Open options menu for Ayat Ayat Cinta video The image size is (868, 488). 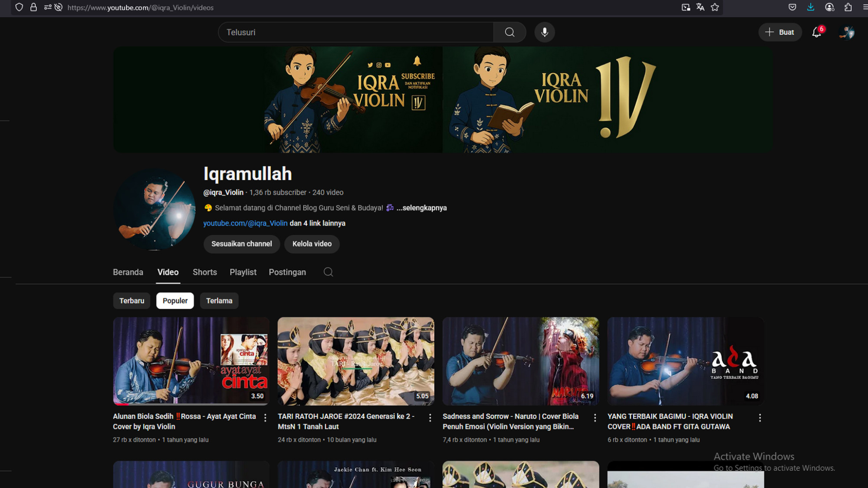[x=265, y=417]
